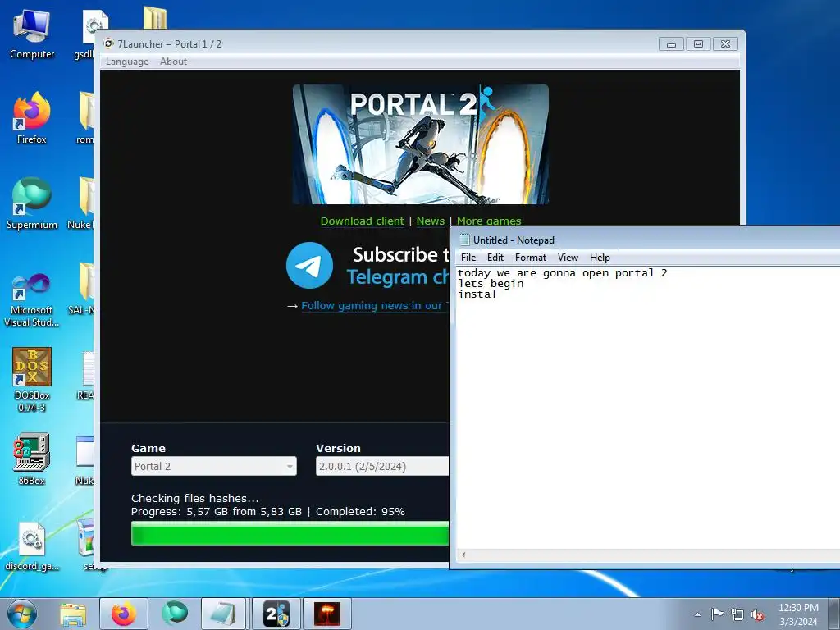Click the News link in 7Launcher
840x630 pixels.
pyautogui.click(x=430, y=221)
